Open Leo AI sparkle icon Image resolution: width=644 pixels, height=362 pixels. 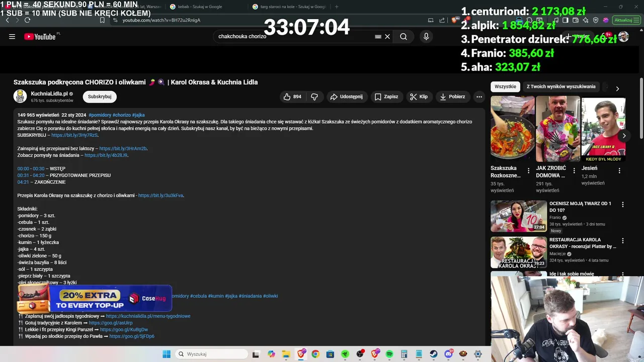click(586, 20)
